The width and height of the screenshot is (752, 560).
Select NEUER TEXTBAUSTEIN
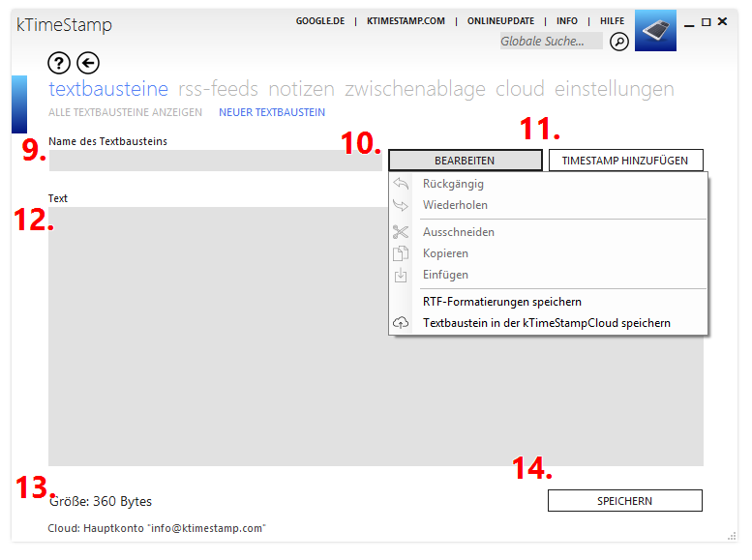point(272,112)
